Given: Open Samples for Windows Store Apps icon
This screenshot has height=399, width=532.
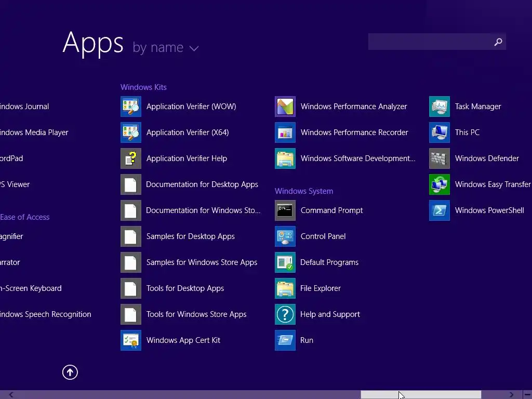Looking at the screenshot, I should 130,262.
